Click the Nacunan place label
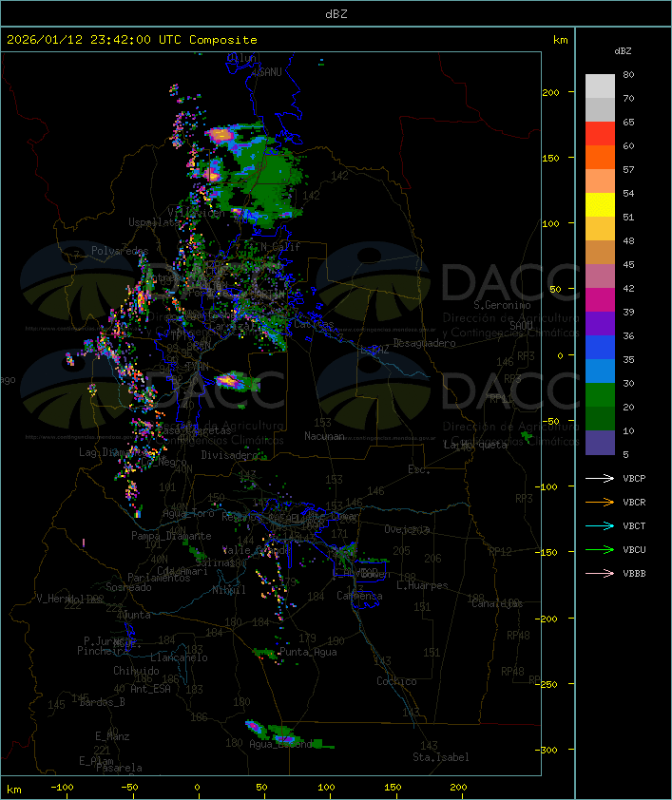672x800 pixels. tap(324, 436)
